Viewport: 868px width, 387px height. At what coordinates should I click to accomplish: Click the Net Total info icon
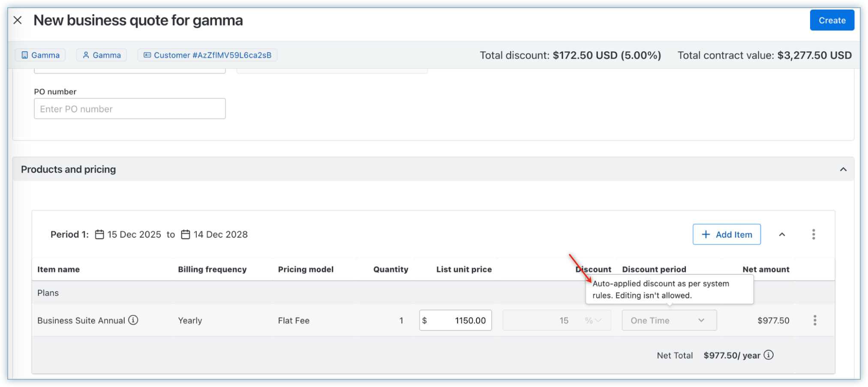coord(769,355)
